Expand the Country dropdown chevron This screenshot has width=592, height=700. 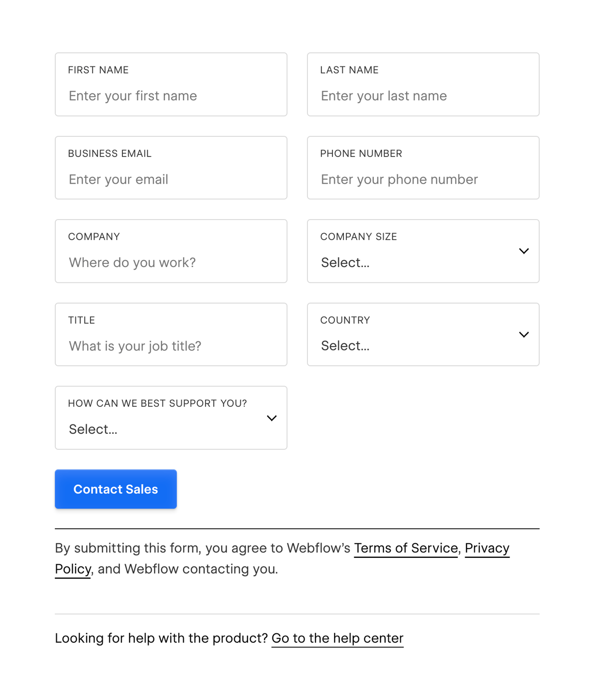coord(524,334)
